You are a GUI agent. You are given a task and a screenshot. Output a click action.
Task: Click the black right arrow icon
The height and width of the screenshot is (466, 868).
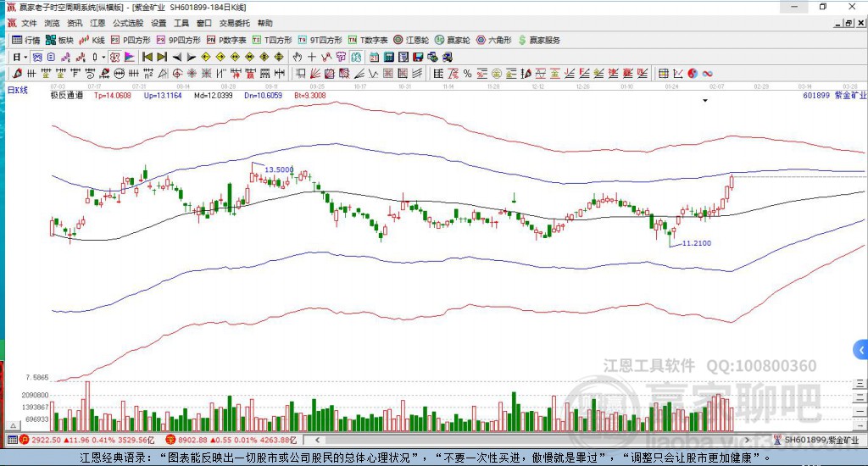[191, 57]
